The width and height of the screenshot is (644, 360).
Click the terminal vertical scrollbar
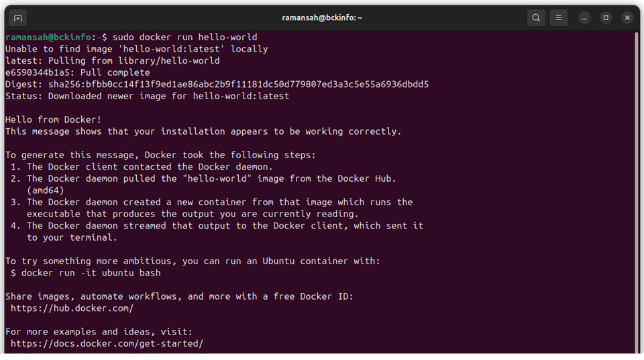click(637, 191)
